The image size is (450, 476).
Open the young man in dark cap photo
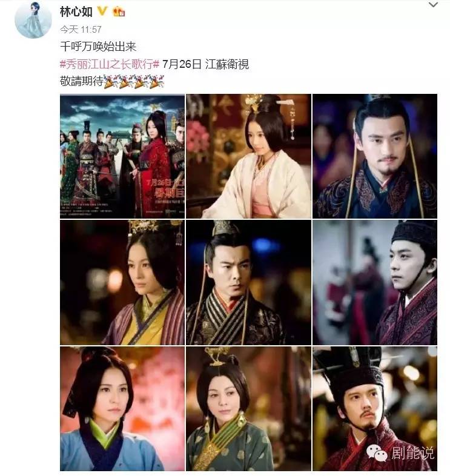click(375, 283)
